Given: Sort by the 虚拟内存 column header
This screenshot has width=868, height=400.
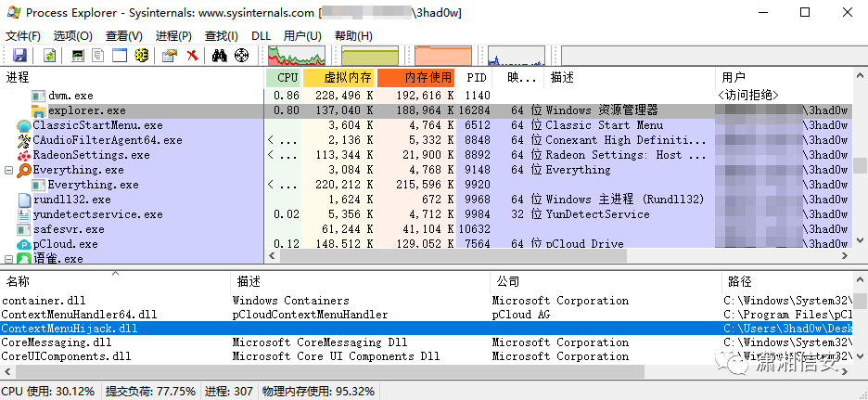Looking at the screenshot, I should [x=338, y=78].
